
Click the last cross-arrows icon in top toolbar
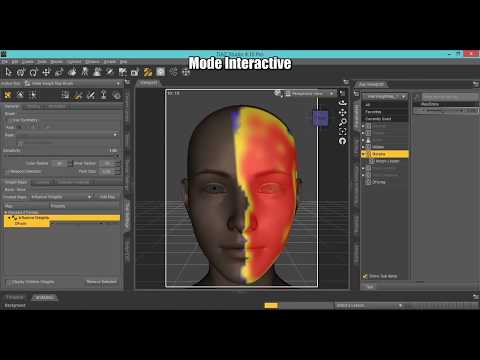click(186, 72)
